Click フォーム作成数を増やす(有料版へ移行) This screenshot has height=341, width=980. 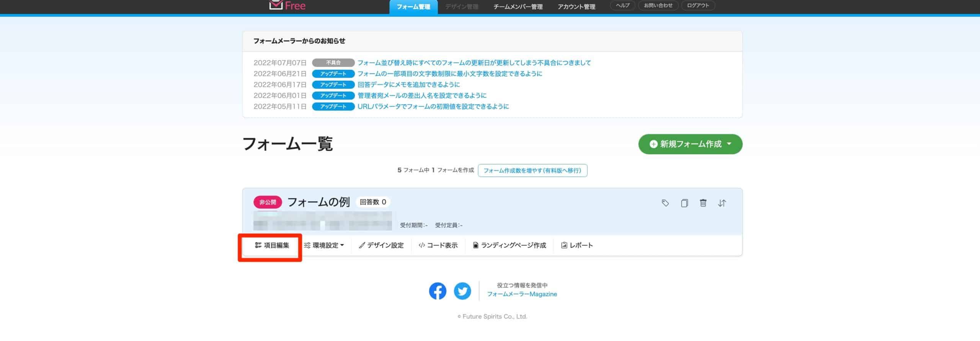point(532,170)
